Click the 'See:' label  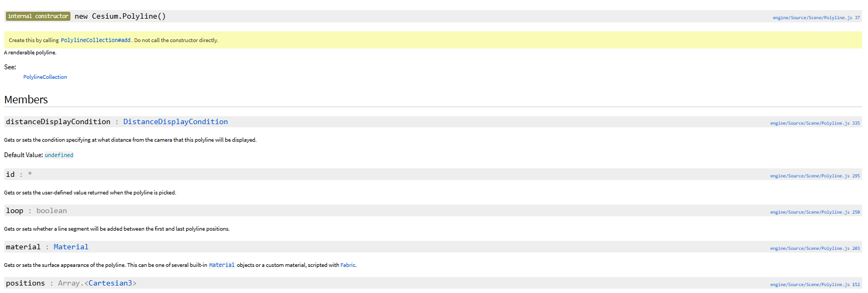click(x=10, y=67)
